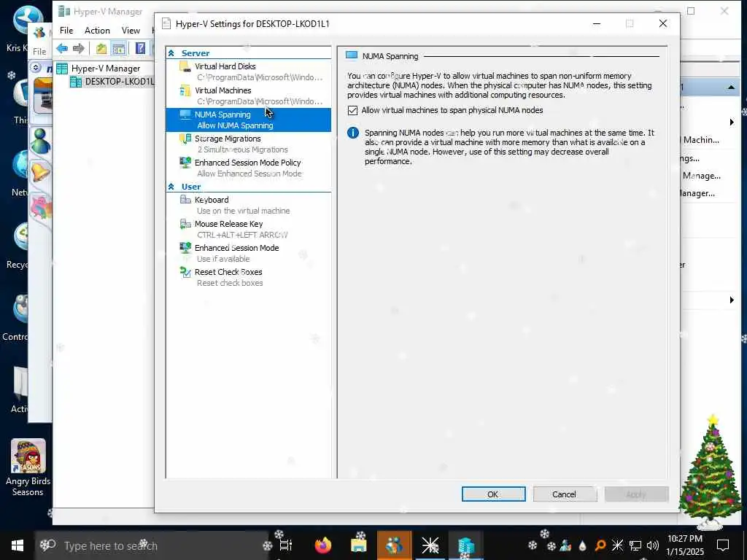Click OK to confirm settings
Image resolution: width=747 pixels, height=560 pixels.
tap(493, 494)
